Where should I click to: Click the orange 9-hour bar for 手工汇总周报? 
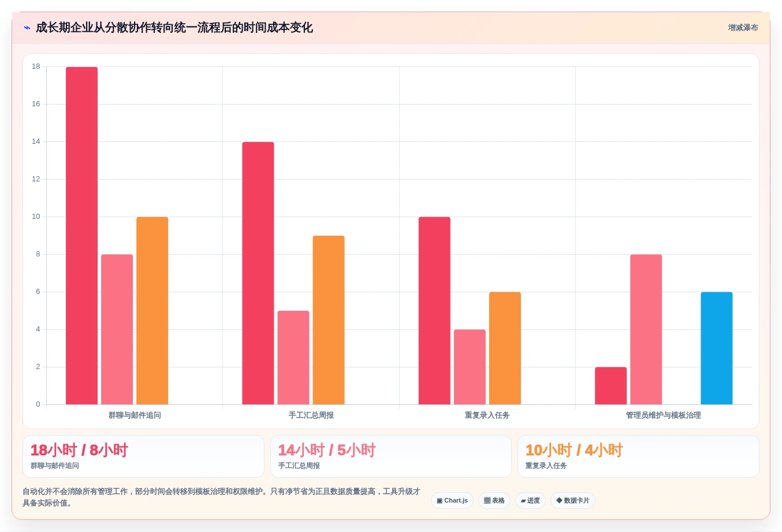329,320
